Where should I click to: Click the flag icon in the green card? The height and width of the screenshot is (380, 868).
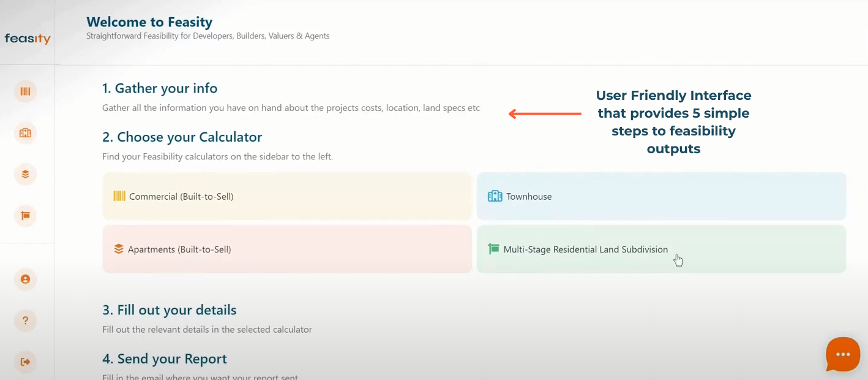pos(495,249)
